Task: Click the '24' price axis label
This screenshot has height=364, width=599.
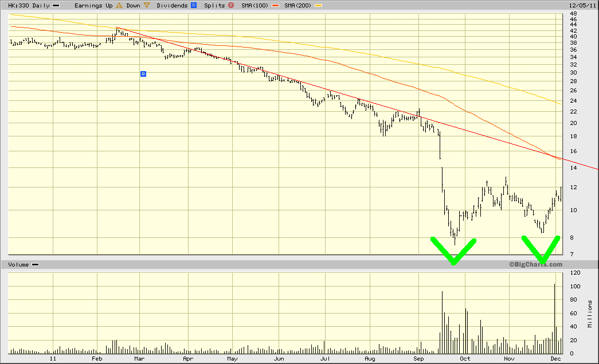Action: 573,101
